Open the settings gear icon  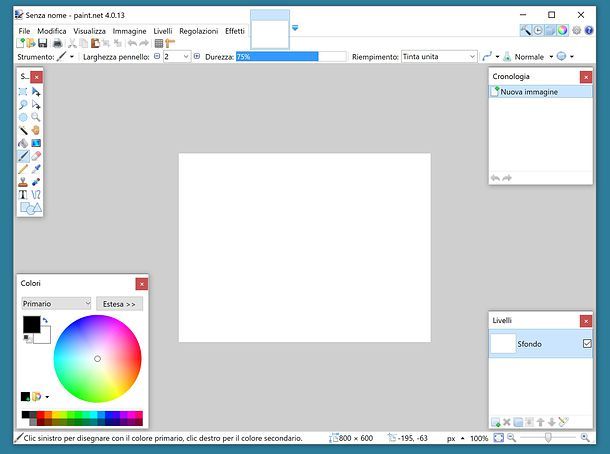click(x=576, y=31)
